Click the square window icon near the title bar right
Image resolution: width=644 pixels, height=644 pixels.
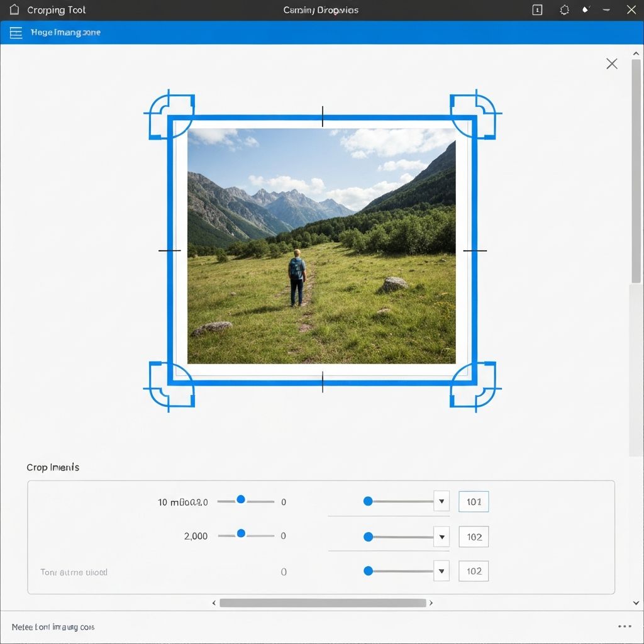click(536, 9)
